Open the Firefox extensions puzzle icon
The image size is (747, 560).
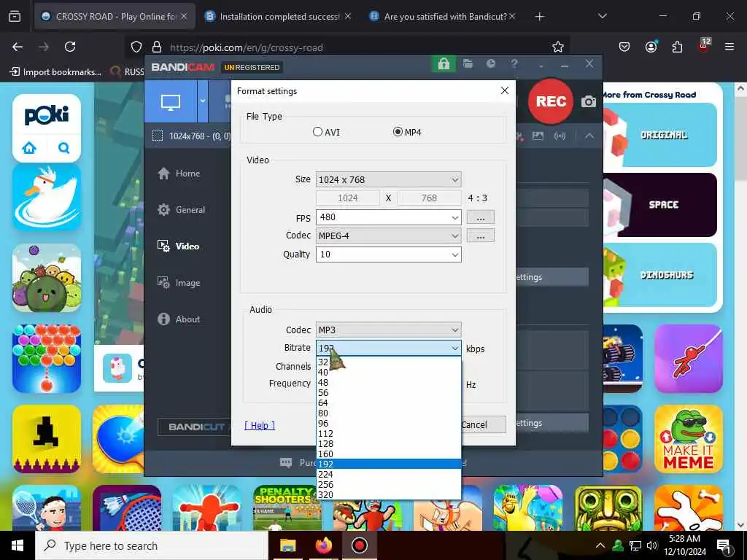click(x=677, y=47)
